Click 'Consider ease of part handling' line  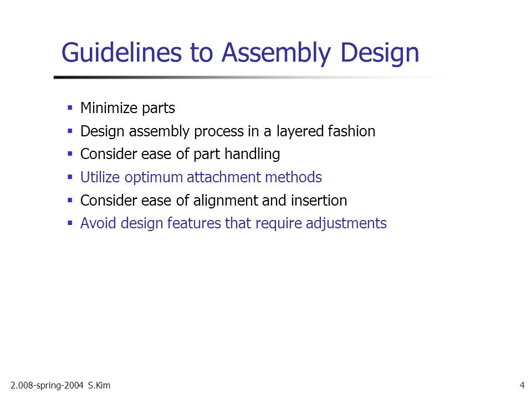[180, 154]
